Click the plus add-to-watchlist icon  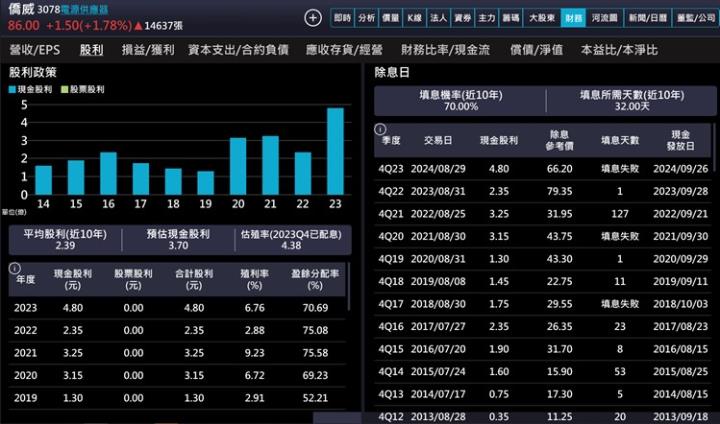click(313, 18)
